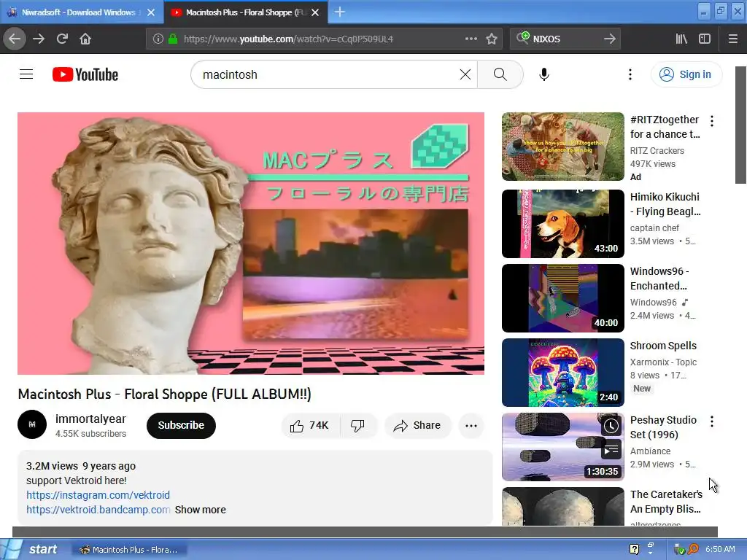
Task: Expand description with Show more
Action: tap(200, 510)
